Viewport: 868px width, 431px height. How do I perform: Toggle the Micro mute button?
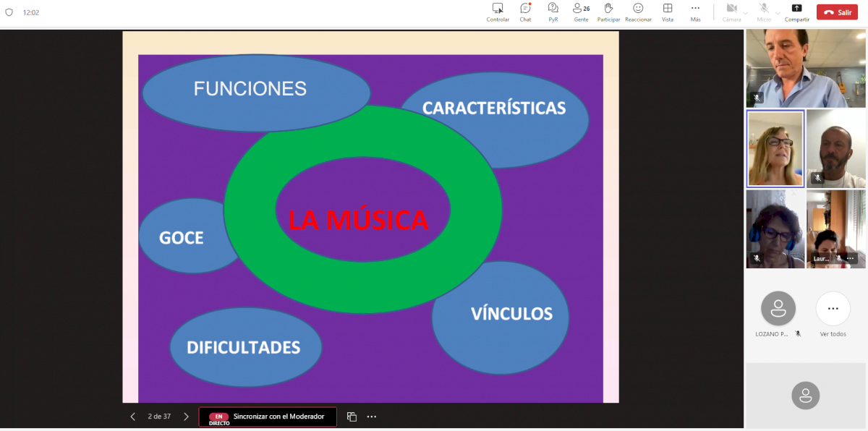(x=763, y=9)
